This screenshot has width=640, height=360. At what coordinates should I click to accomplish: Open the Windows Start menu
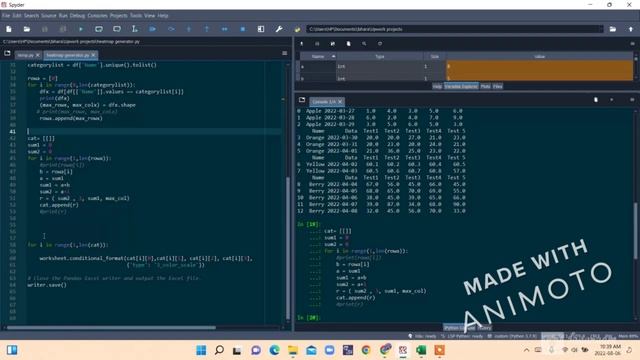[x=201, y=350]
